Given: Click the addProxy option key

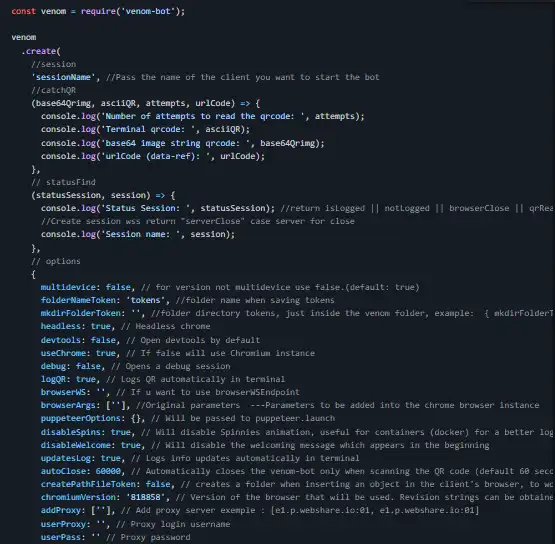Looking at the screenshot, I should [61, 510].
